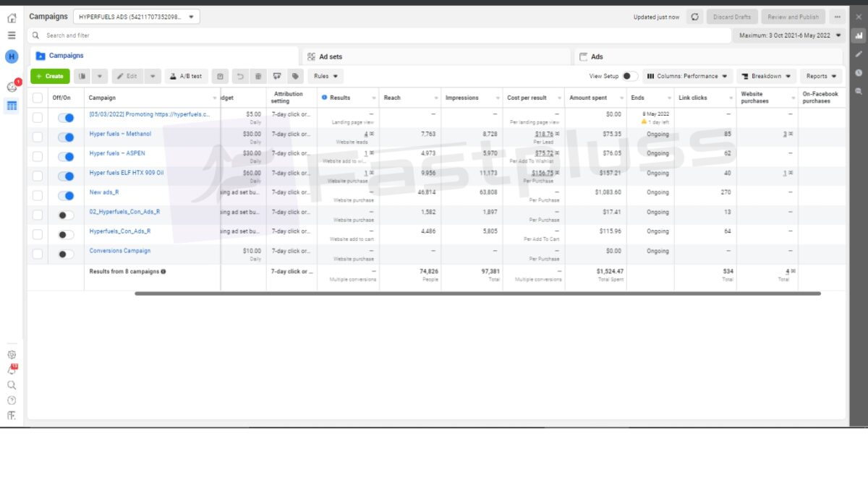868x488 pixels.
Task: Click the blue H account avatar
Action: pyautogui.click(x=12, y=56)
